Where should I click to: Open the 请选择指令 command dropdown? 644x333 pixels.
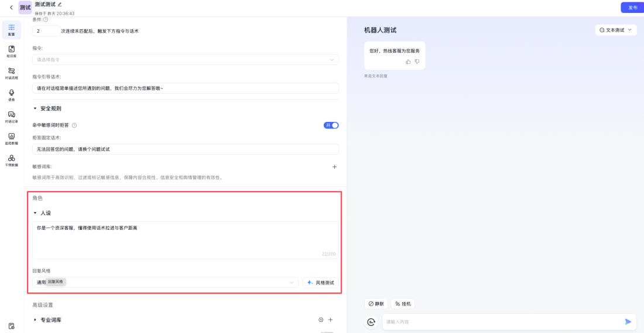185,59
